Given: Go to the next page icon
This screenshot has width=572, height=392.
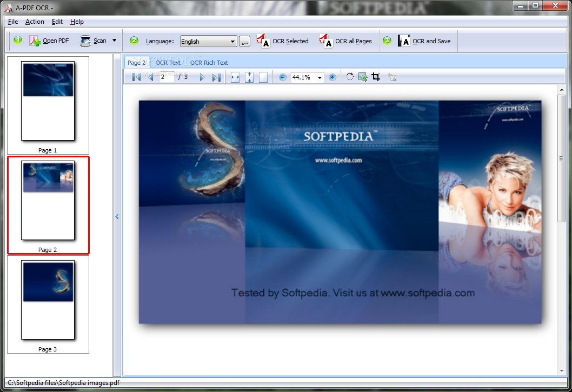Looking at the screenshot, I should click(x=202, y=77).
